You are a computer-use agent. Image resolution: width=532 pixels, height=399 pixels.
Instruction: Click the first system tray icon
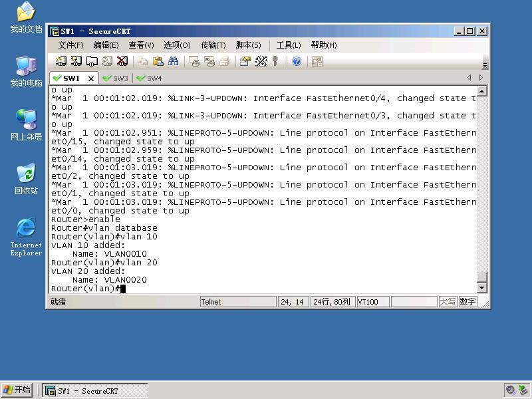coord(510,390)
